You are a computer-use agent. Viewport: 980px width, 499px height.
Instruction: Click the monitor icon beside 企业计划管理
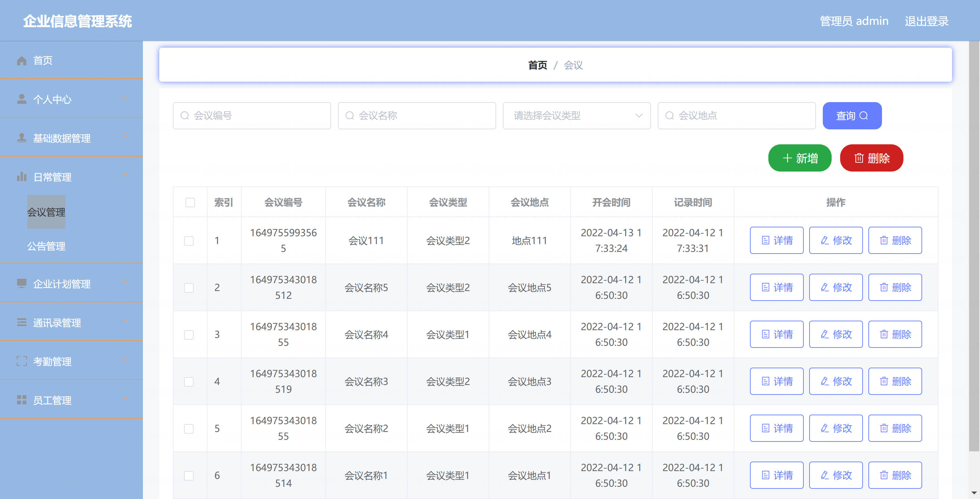click(x=22, y=284)
